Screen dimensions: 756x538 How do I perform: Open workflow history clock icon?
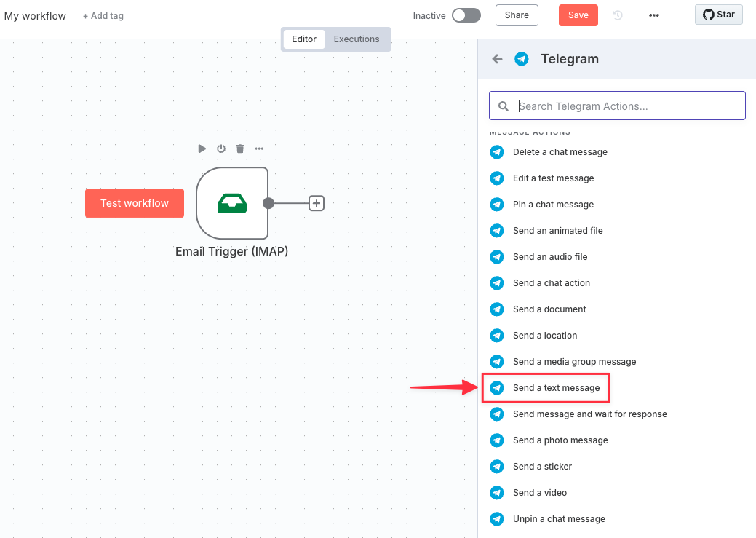[x=618, y=15]
